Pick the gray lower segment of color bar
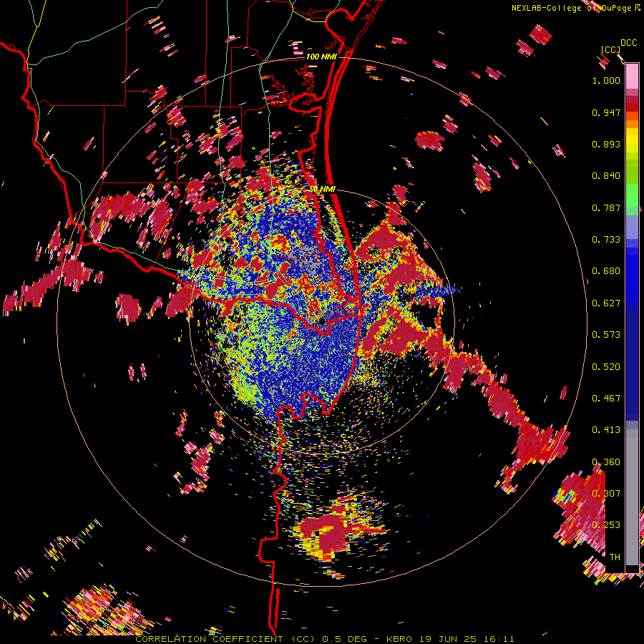This screenshot has height=644, width=644. click(632, 497)
